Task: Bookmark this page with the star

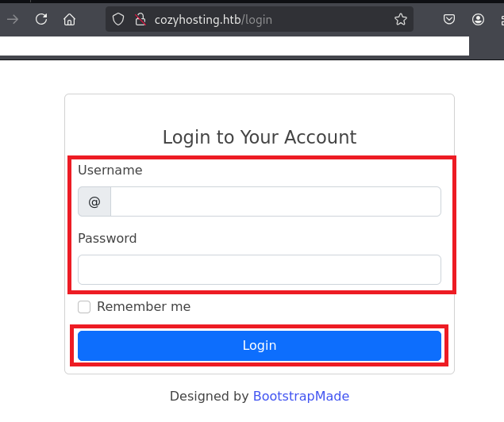Action: coord(401,19)
